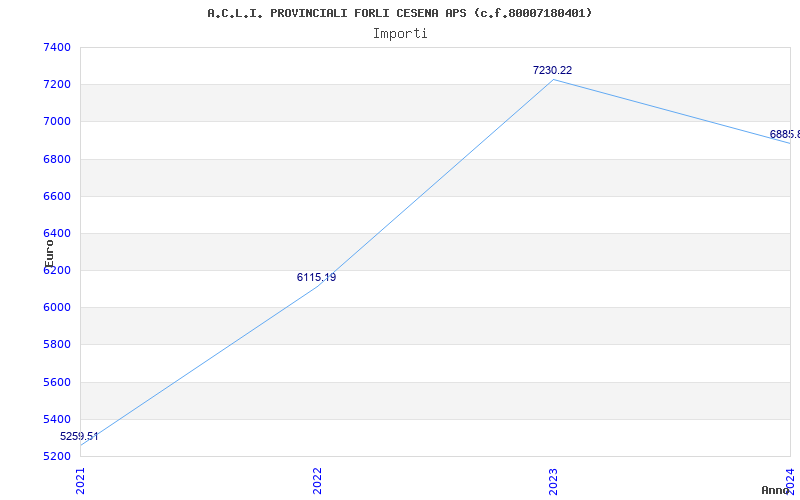The height and width of the screenshot is (500, 800).
Task: Select the y-axis value 6000
Action: [57, 308]
